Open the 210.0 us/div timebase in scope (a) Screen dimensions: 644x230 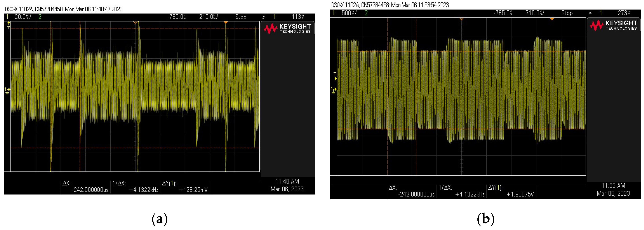(x=209, y=17)
